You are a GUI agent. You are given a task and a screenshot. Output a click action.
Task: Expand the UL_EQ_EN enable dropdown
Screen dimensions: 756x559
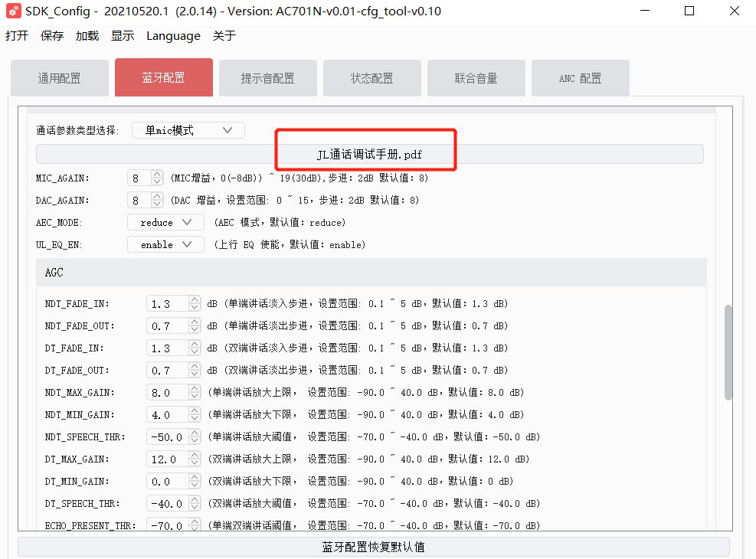[x=166, y=244]
